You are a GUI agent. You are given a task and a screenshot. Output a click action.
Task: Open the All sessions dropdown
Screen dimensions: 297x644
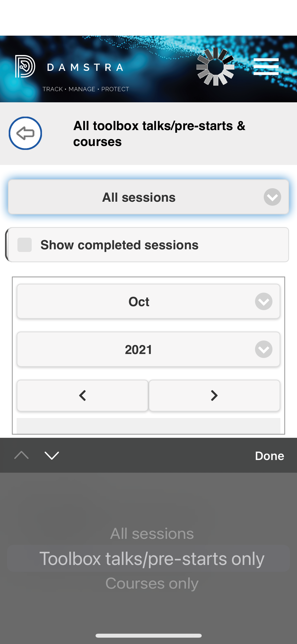pyautogui.click(x=148, y=197)
